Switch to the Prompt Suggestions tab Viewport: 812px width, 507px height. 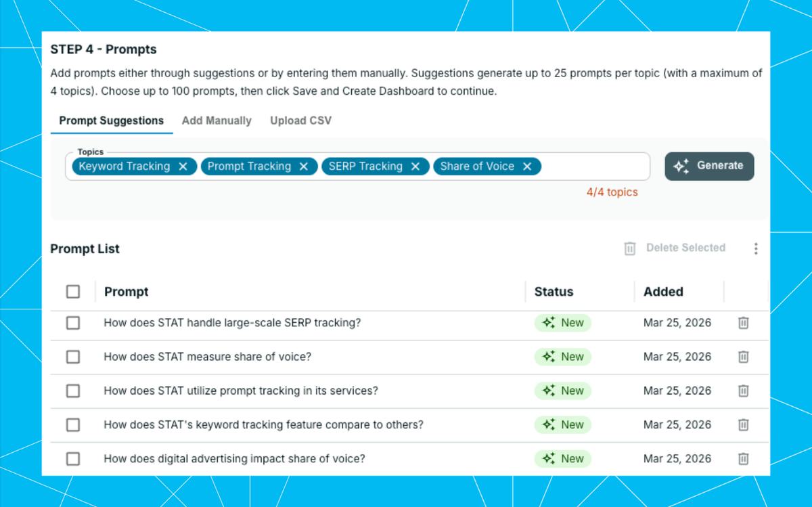pos(112,120)
